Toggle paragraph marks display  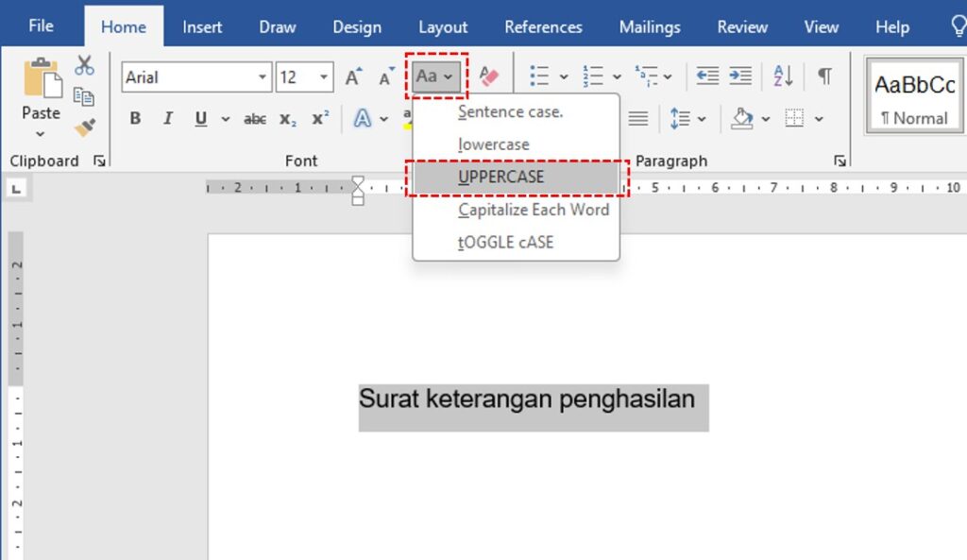click(x=823, y=76)
